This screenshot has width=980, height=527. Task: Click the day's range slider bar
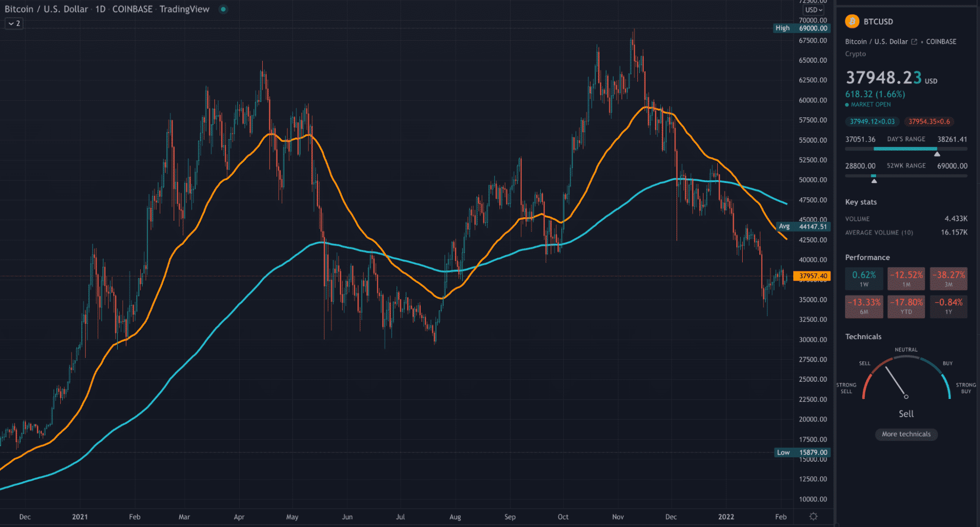pyautogui.click(x=906, y=149)
